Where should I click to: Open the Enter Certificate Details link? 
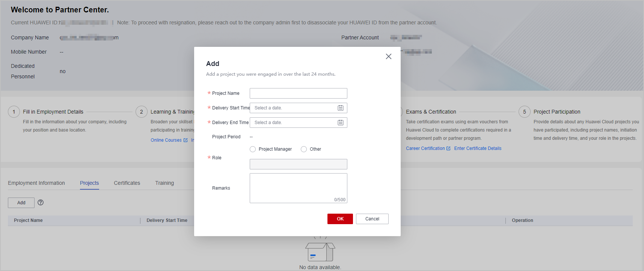point(478,148)
